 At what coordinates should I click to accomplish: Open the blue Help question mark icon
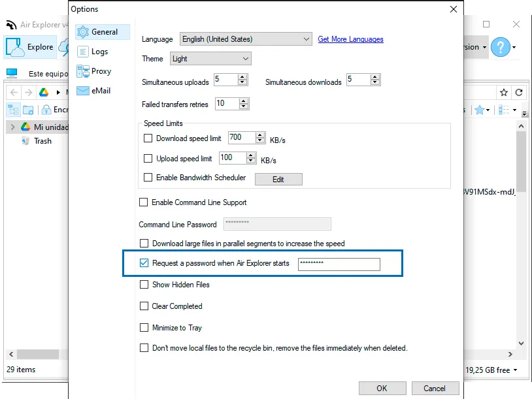[501, 47]
